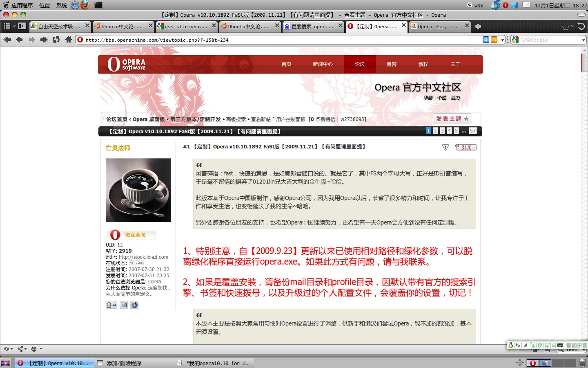Open the 位置 menu
The height and width of the screenshot is (368, 588).
point(45,5)
